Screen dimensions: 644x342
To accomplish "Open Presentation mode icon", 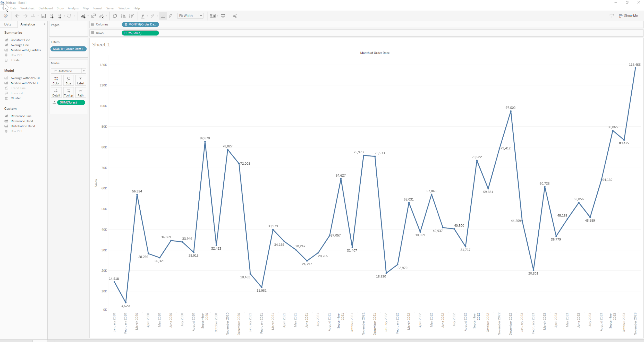I will 223,16.
